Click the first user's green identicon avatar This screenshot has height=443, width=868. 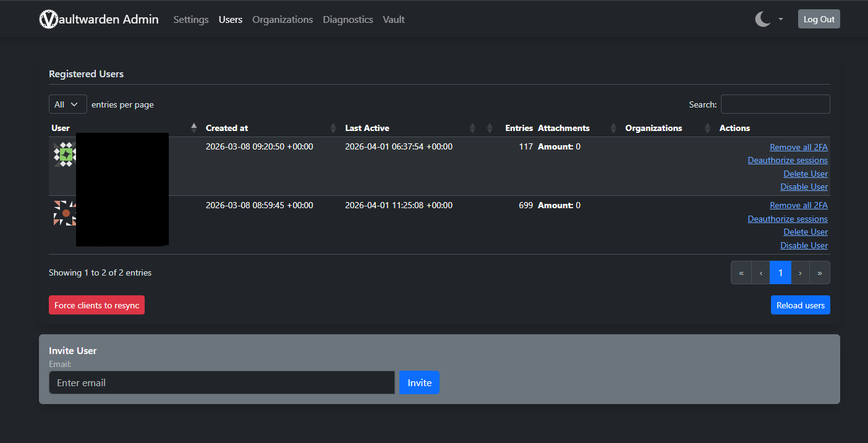click(x=64, y=154)
